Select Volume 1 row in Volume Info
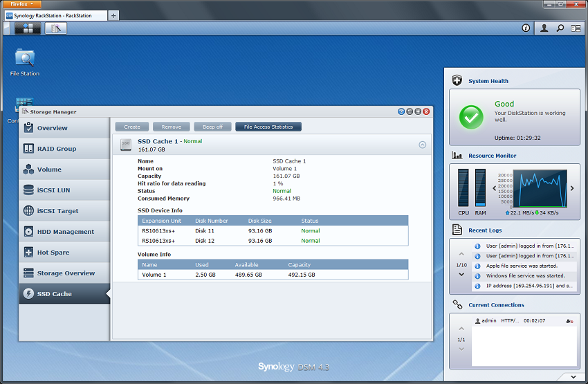 pyautogui.click(x=273, y=275)
